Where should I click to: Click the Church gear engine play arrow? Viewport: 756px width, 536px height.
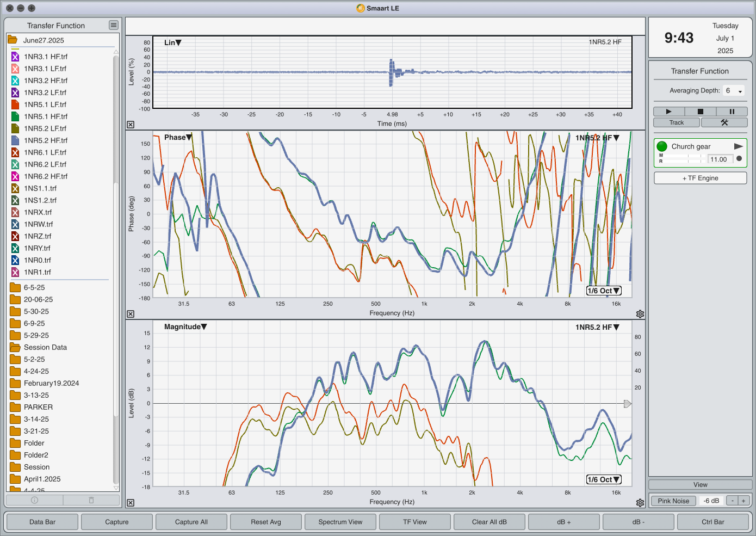tap(738, 146)
